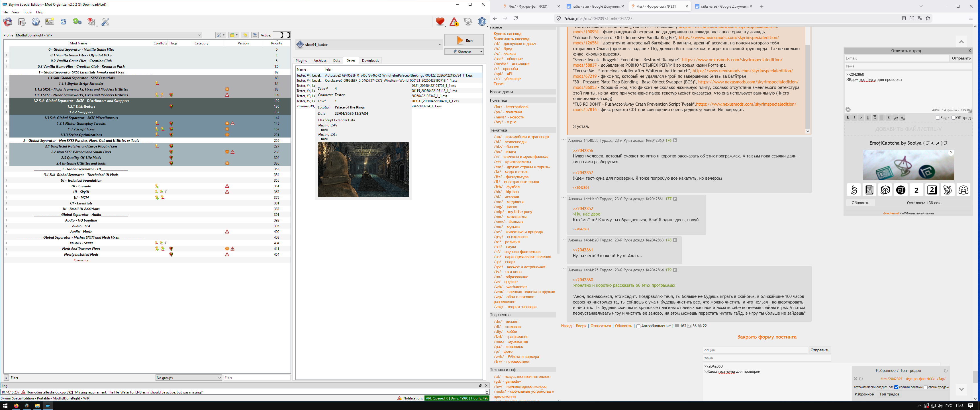Open the dvachannel link
The width and height of the screenshot is (980, 410).
[891, 213]
